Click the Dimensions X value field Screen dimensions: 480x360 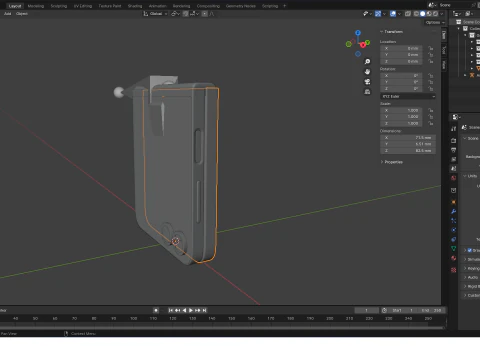[x=408, y=138]
